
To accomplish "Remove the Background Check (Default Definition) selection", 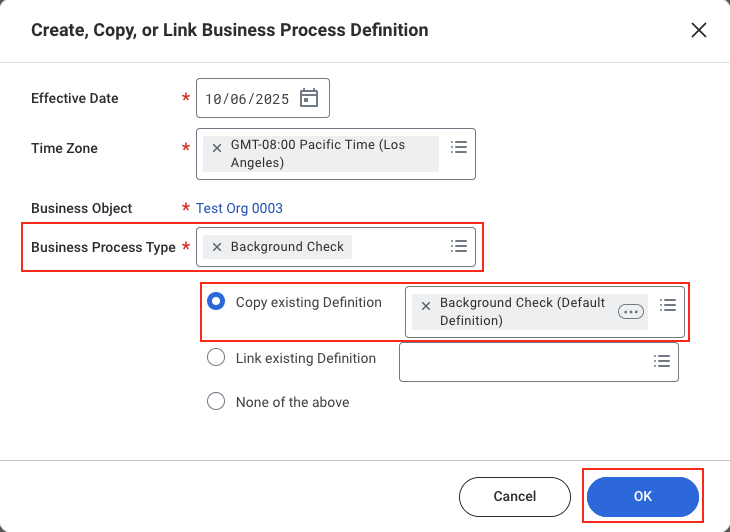I will [426, 306].
